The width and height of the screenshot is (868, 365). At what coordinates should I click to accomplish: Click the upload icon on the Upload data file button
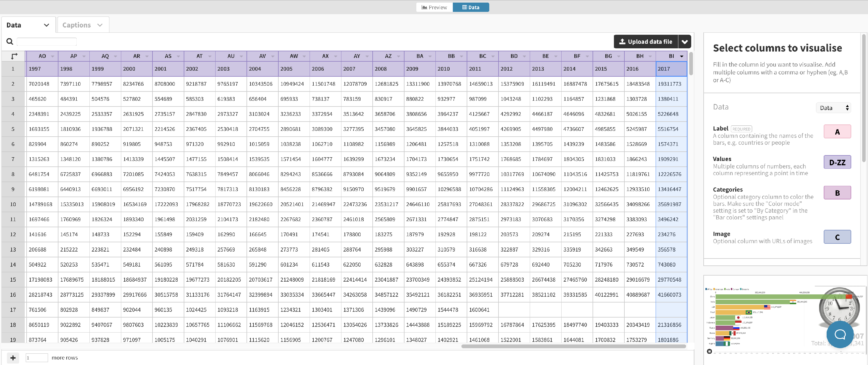pyautogui.click(x=622, y=41)
